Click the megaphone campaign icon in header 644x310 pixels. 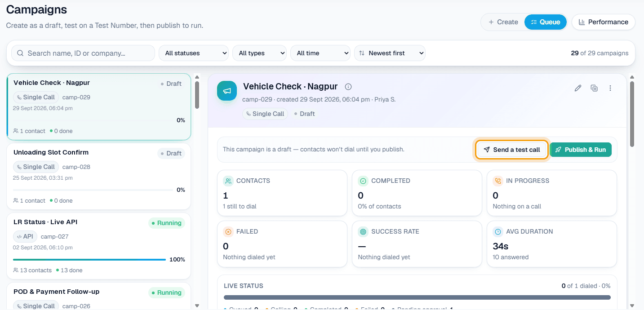pyautogui.click(x=227, y=91)
